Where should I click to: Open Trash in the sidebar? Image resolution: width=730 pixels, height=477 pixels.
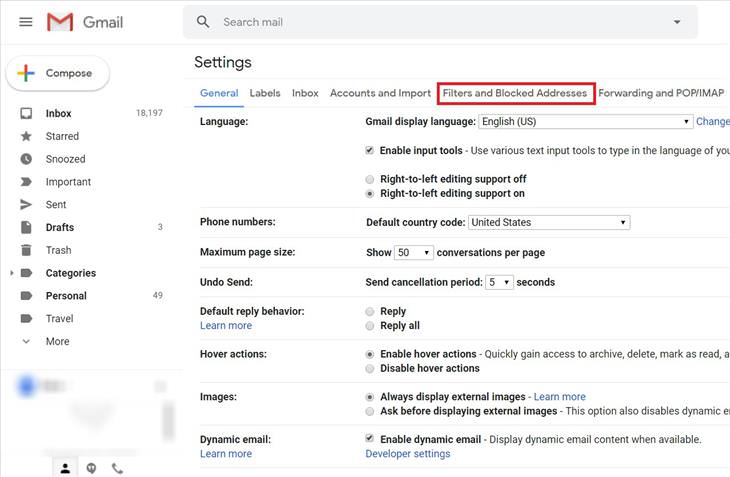(59, 250)
